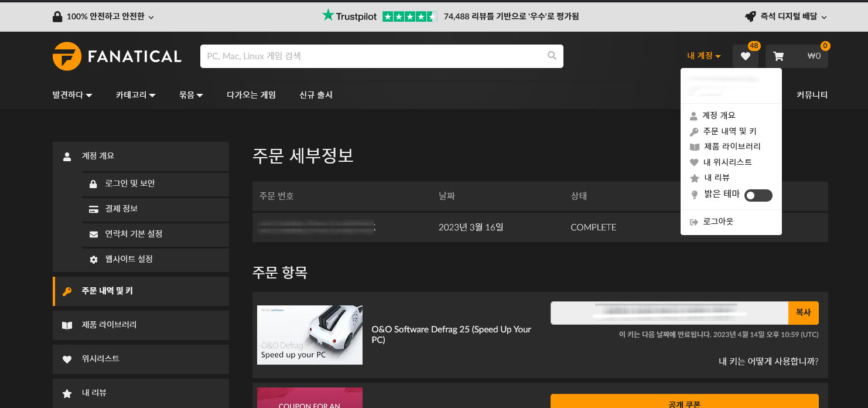Click the blurred product key field
868x408 pixels.
coord(669,313)
